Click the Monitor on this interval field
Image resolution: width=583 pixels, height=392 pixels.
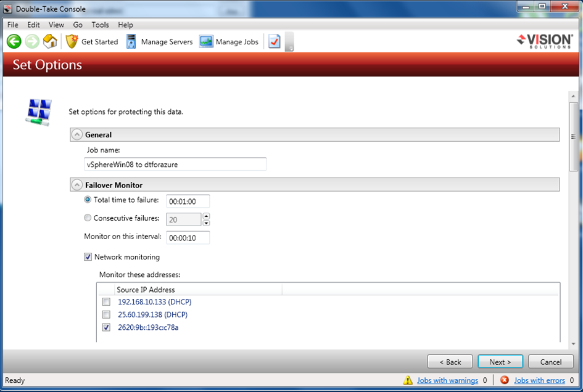[188, 238]
